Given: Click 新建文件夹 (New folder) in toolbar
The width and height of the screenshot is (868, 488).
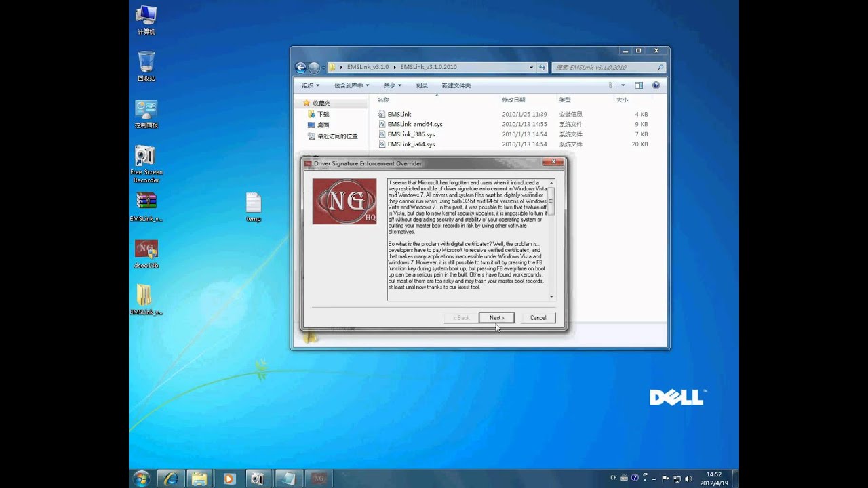Looking at the screenshot, I should [456, 85].
